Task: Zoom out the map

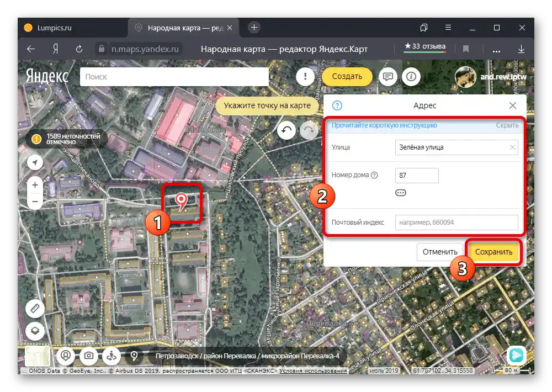Action: coord(35,202)
